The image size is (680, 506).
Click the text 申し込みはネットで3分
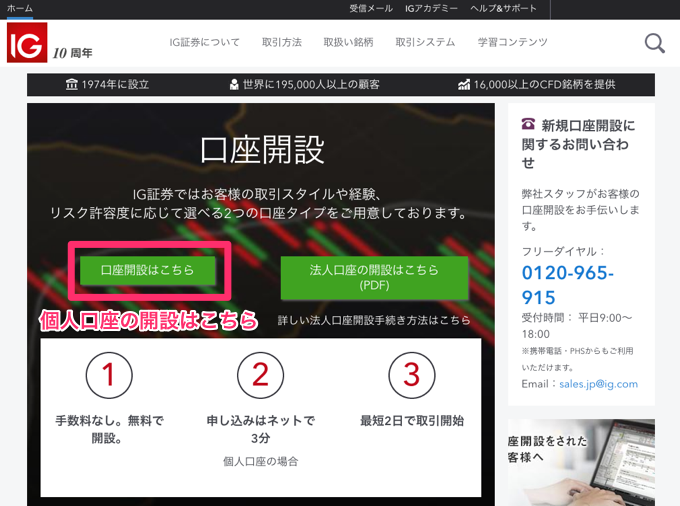(260, 429)
